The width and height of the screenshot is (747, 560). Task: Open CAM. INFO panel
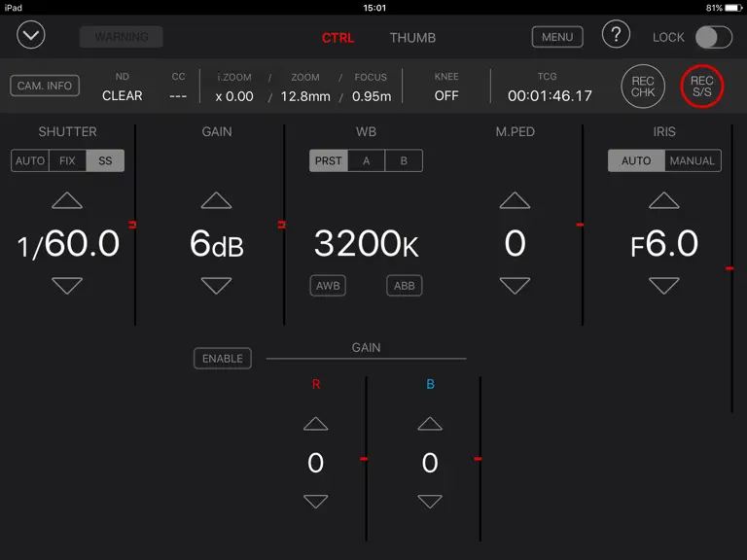tap(45, 86)
